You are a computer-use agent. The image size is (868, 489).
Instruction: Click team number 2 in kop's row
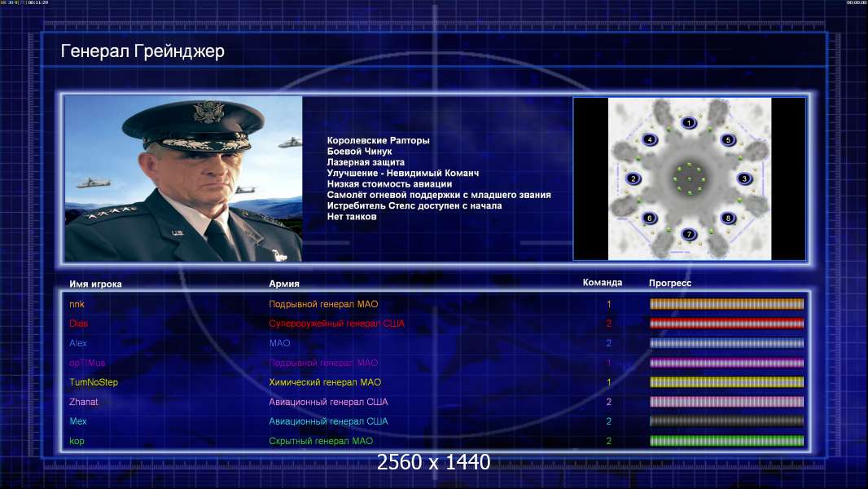coord(609,442)
